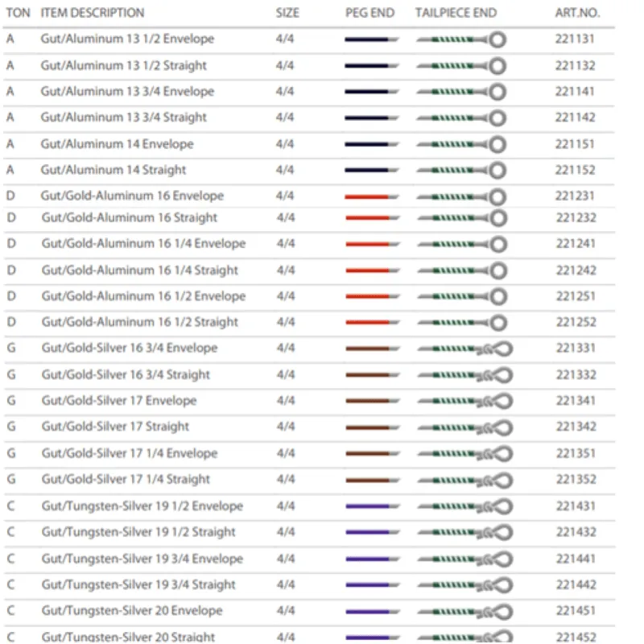Click tailpiece loop icon in row 221152
Image resolution: width=644 pixels, height=644 pixels.
coord(460,170)
